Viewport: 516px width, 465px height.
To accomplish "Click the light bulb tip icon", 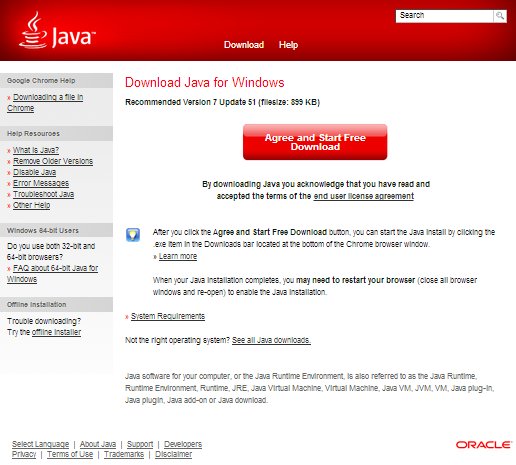I will [x=133, y=235].
